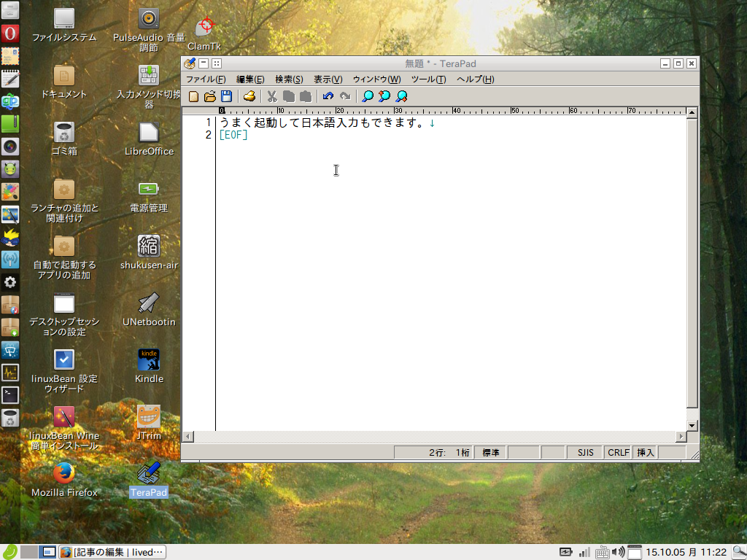This screenshot has width=747, height=560.
Task: Select the linuxBean Wine 簡単インストール icon
Action: coord(64,428)
